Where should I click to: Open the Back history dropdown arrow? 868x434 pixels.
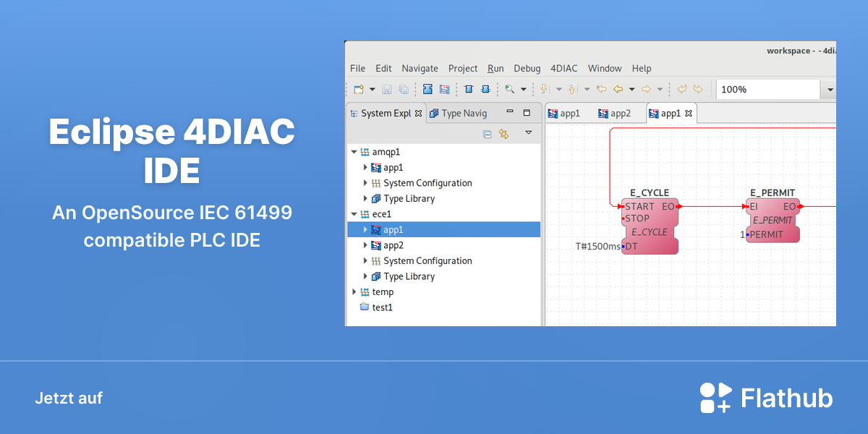coord(631,90)
